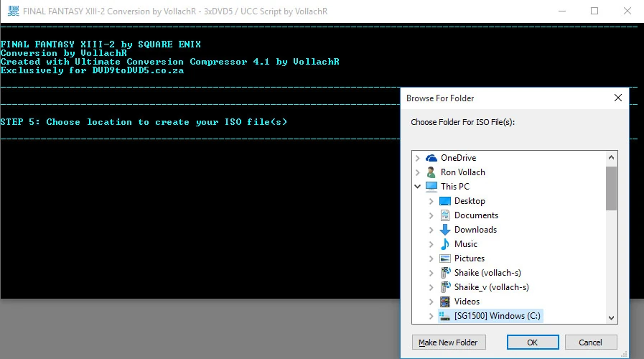Select the Downloads label
The width and height of the screenshot is (644, 359).
[475, 230]
